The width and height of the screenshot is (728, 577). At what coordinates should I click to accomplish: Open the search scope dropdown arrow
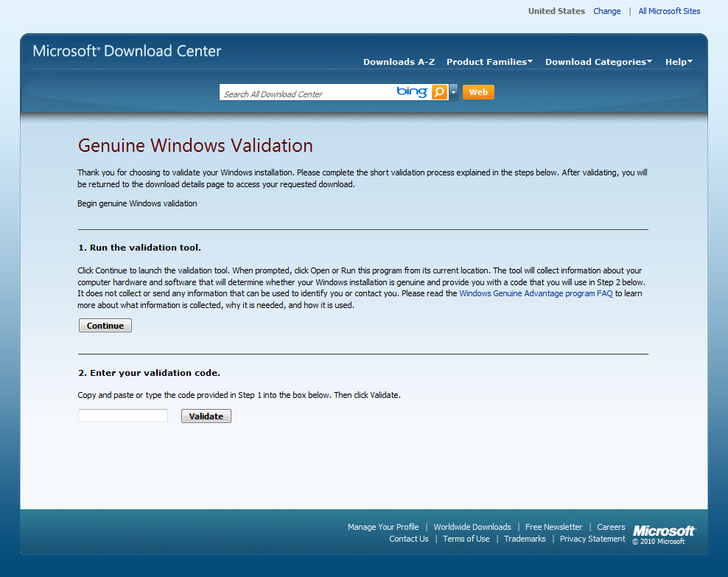[x=454, y=92]
